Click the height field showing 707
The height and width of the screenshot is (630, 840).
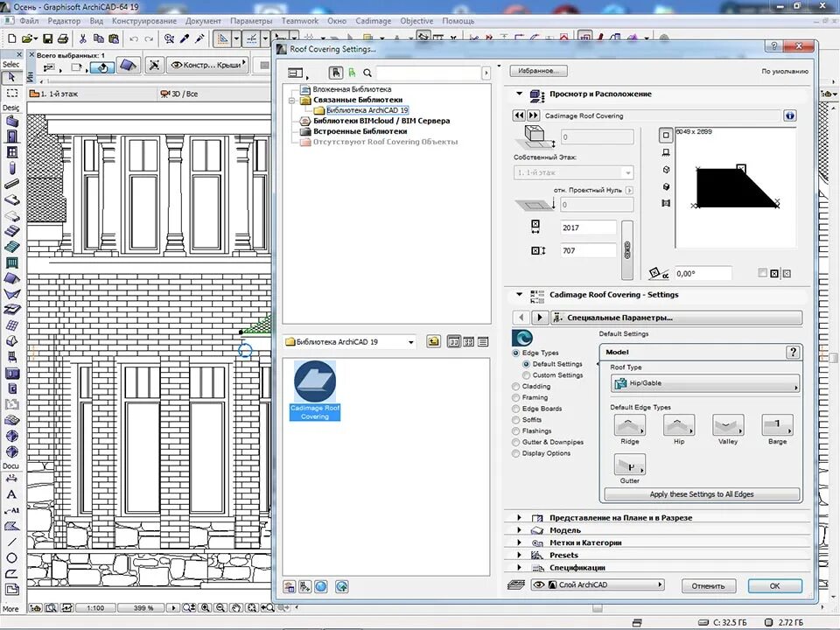[x=588, y=250]
